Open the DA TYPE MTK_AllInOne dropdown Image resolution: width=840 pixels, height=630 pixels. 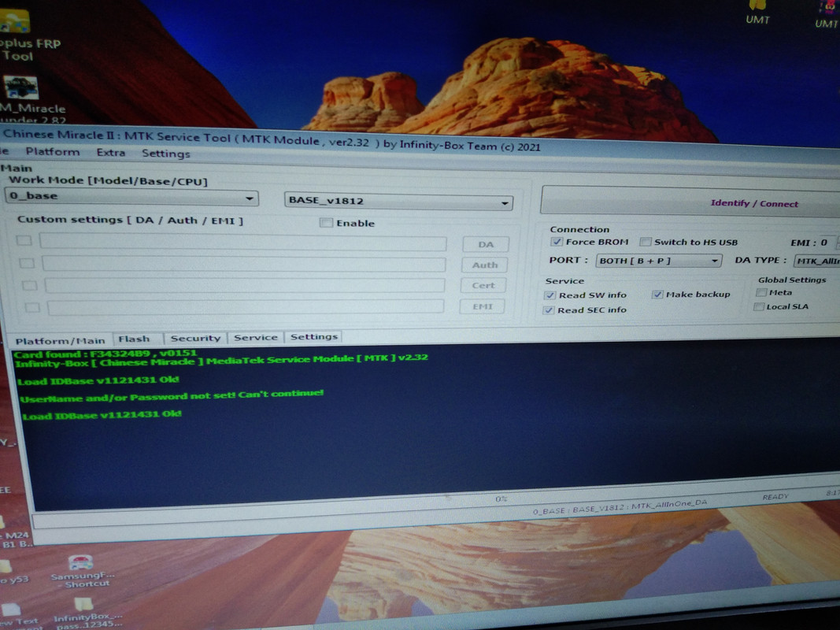click(816, 261)
